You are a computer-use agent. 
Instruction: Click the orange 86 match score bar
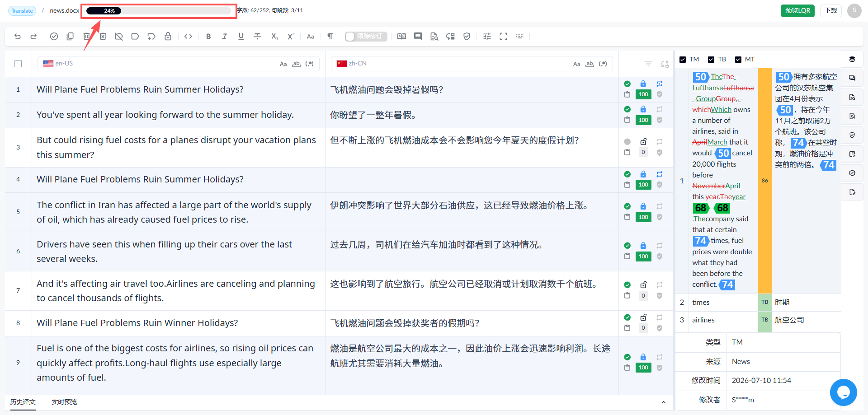[x=764, y=181]
